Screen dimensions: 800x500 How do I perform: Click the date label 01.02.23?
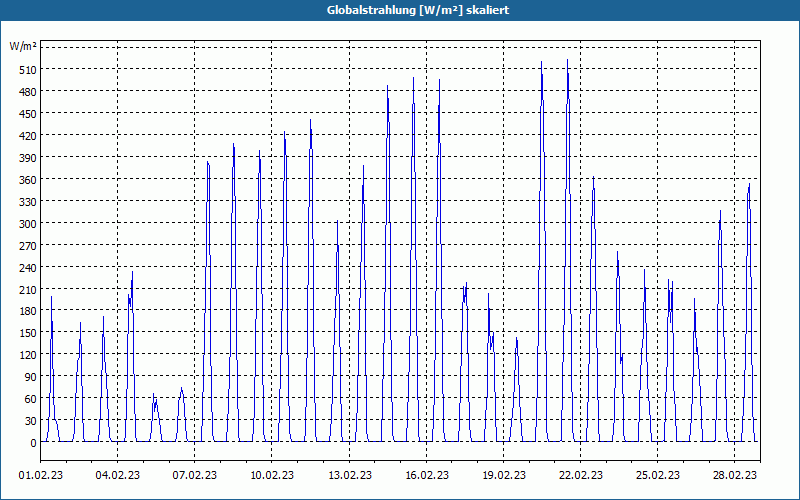(x=41, y=475)
